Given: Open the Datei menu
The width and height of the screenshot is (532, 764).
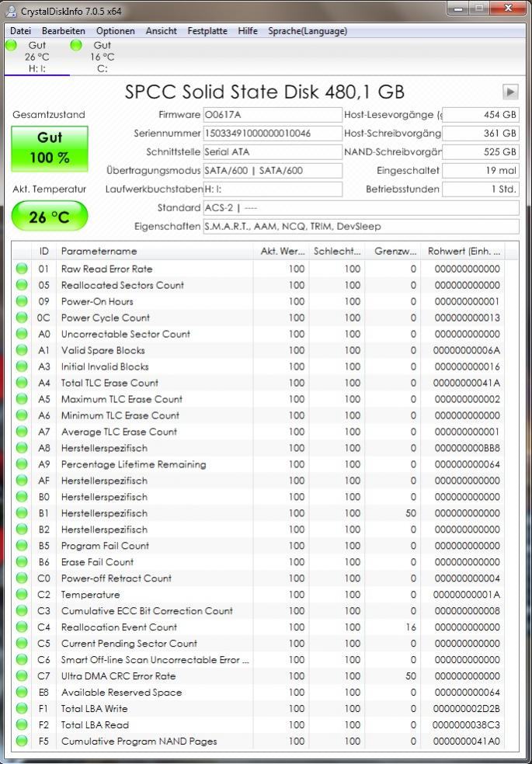Looking at the screenshot, I should pyautogui.click(x=20, y=31).
